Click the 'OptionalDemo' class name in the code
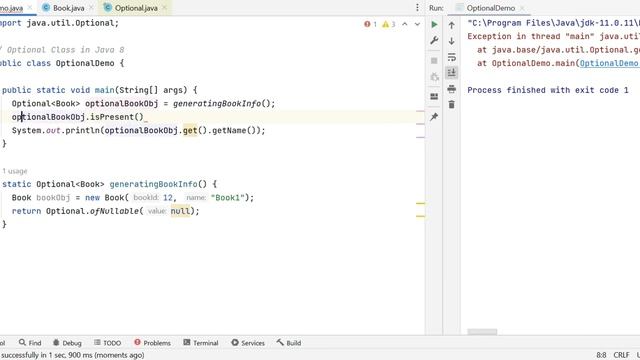Viewport: 640px width, 360px height. [85, 63]
